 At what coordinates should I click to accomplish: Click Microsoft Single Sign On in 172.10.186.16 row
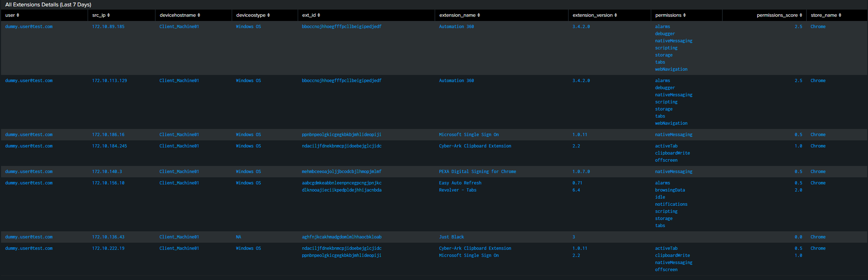(469, 135)
